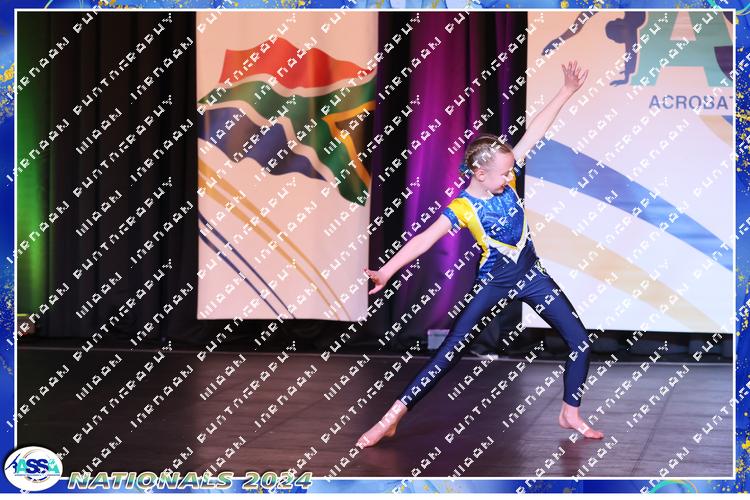Click the NATIONALS 2024 caption text
750x500 pixels.
coord(190,480)
